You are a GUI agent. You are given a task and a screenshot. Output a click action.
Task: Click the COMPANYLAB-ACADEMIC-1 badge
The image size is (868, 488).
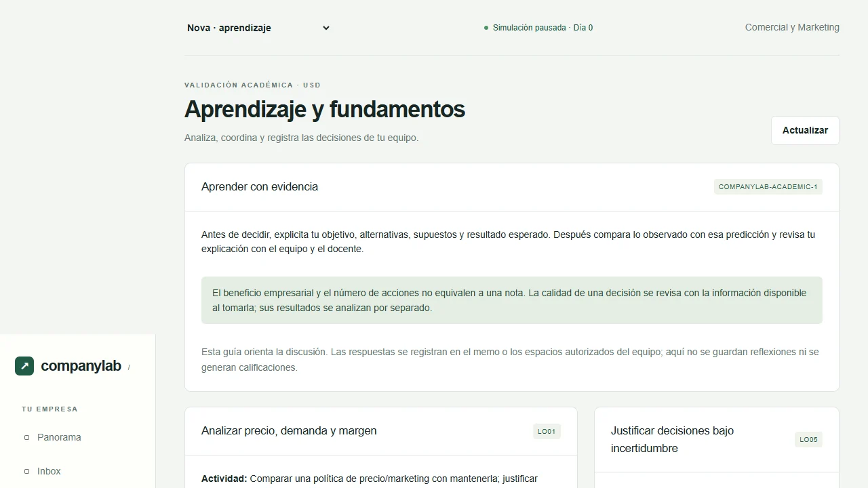(x=768, y=186)
